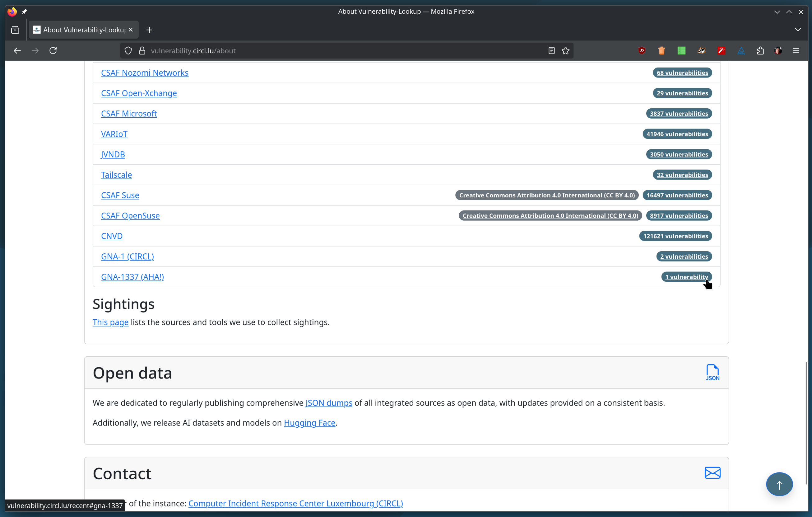Image resolution: width=812 pixels, height=517 pixels.
Task: Click the envelope icon in Contact header
Action: 712,473
